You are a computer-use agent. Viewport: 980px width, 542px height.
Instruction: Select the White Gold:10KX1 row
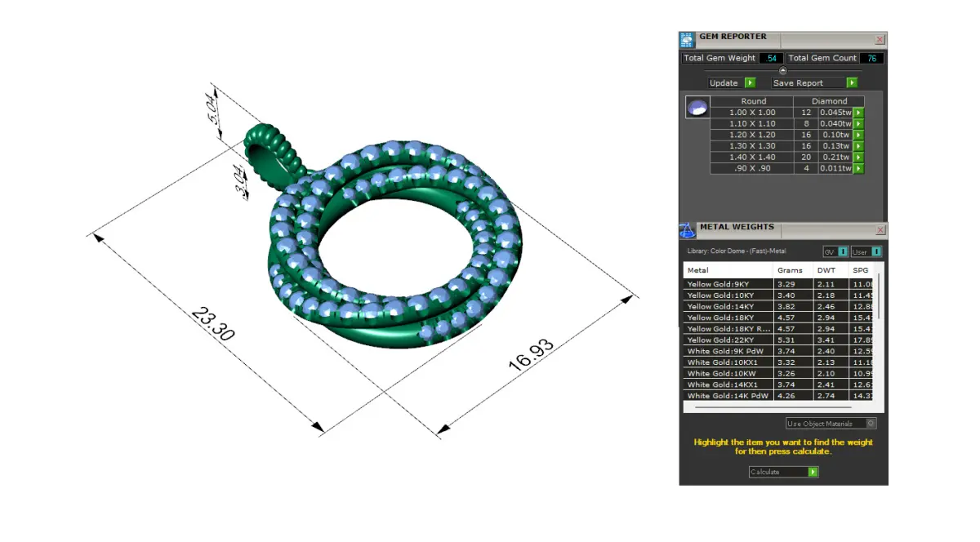coord(778,362)
